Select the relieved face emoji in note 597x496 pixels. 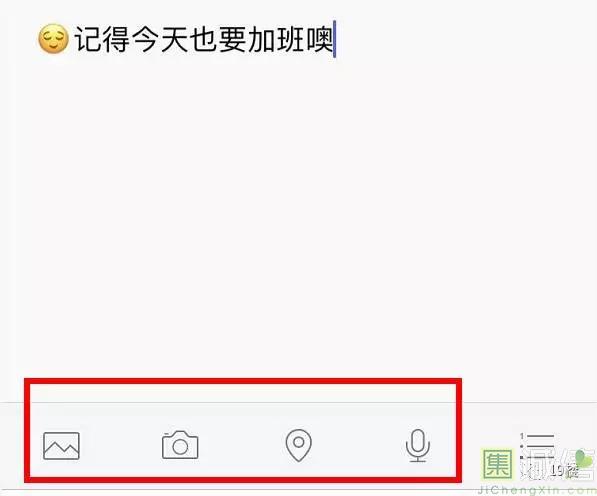[53, 39]
